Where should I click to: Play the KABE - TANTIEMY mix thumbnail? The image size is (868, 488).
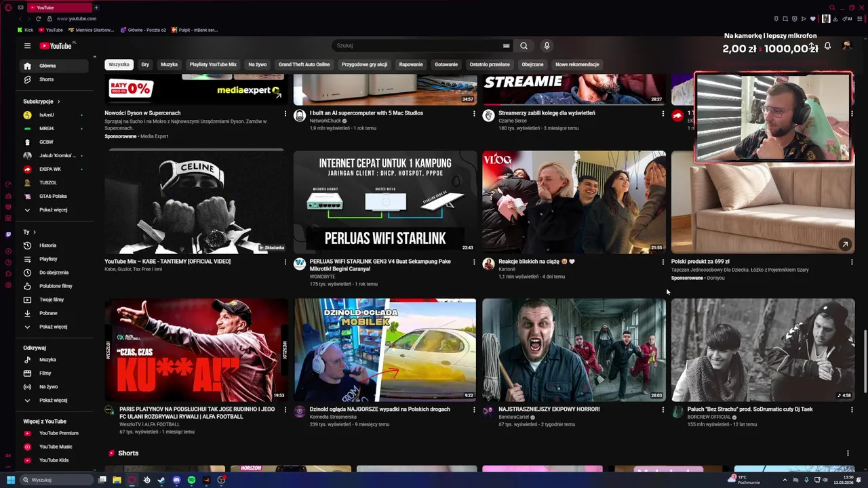tap(195, 202)
